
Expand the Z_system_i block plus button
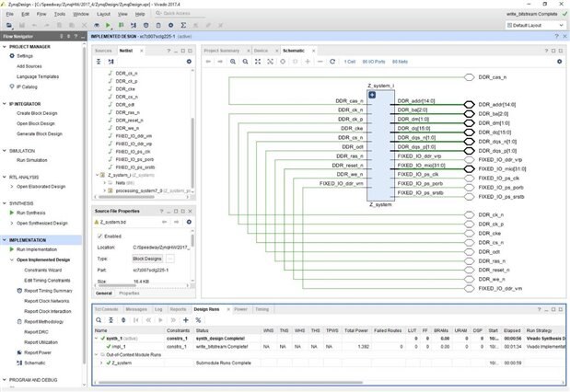[x=371, y=95]
